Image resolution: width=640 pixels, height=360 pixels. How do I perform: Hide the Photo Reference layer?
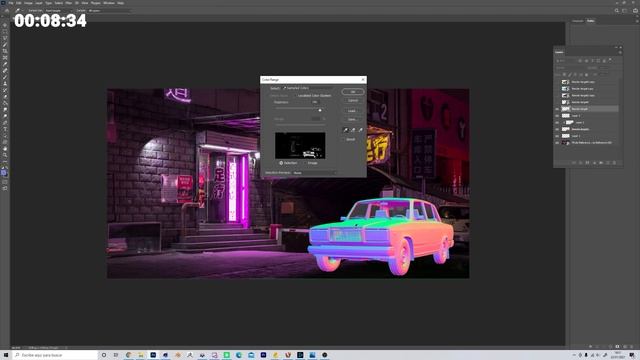click(557, 143)
